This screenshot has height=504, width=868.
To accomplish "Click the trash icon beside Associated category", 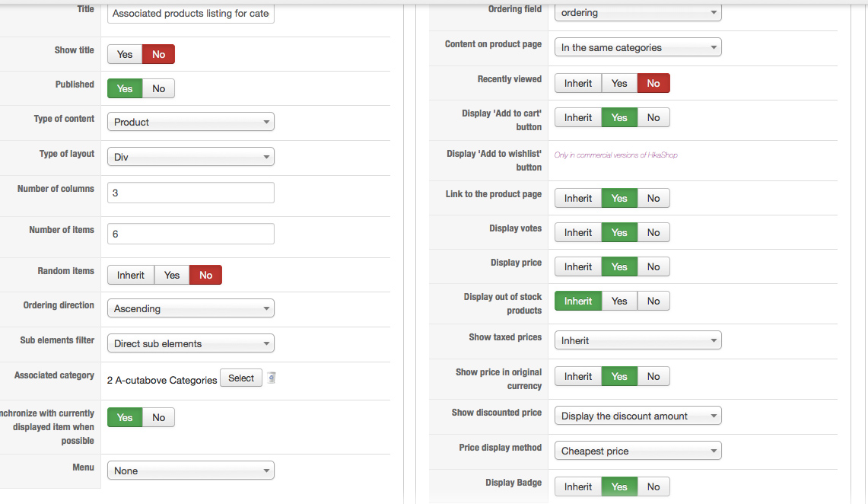I will (272, 378).
